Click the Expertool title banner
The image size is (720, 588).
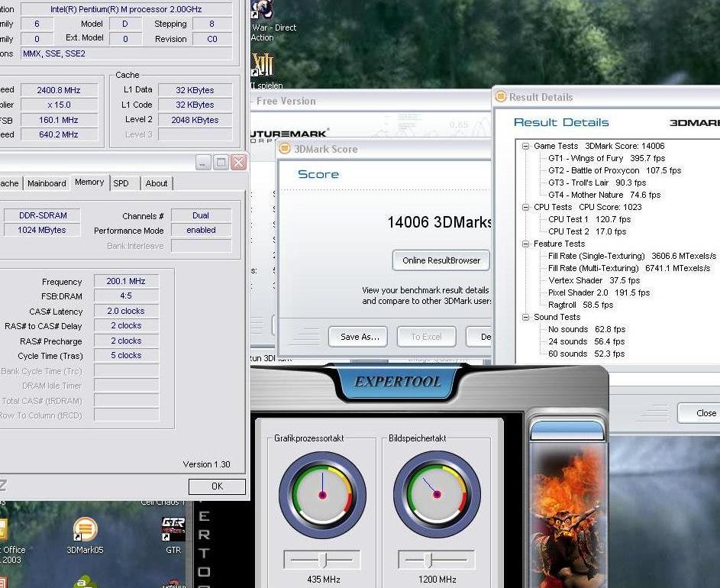398,381
